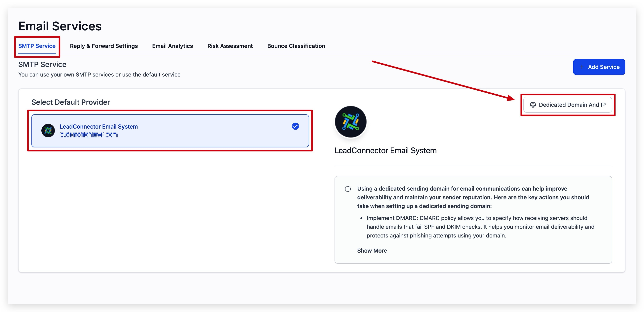644x312 pixels.
Task: Expand the notice with Show More
Action: (372, 251)
